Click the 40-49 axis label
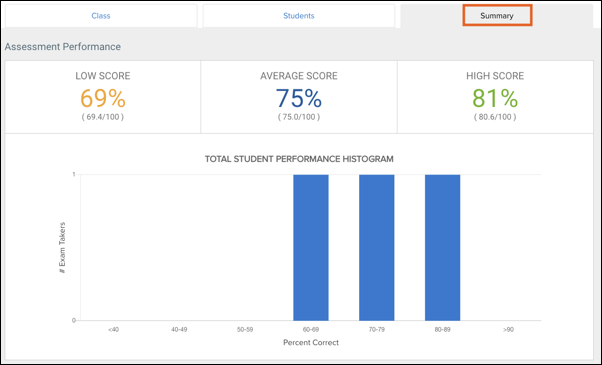The width and height of the screenshot is (602, 365). pyautogui.click(x=179, y=330)
